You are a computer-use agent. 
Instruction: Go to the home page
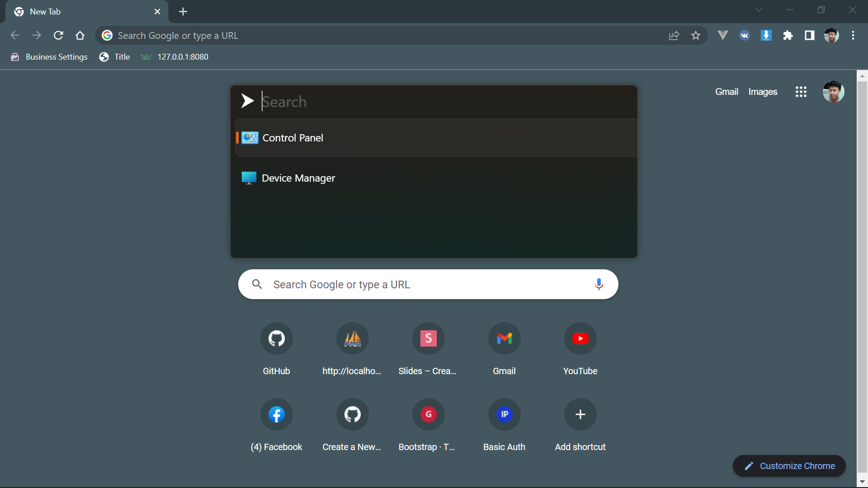click(x=80, y=35)
